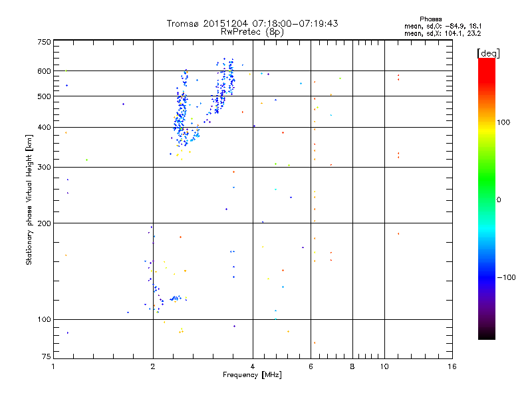Viewport: 532px width, 399px height.
Task: Click x-axis tick label '10'
Action: (384, 366)
